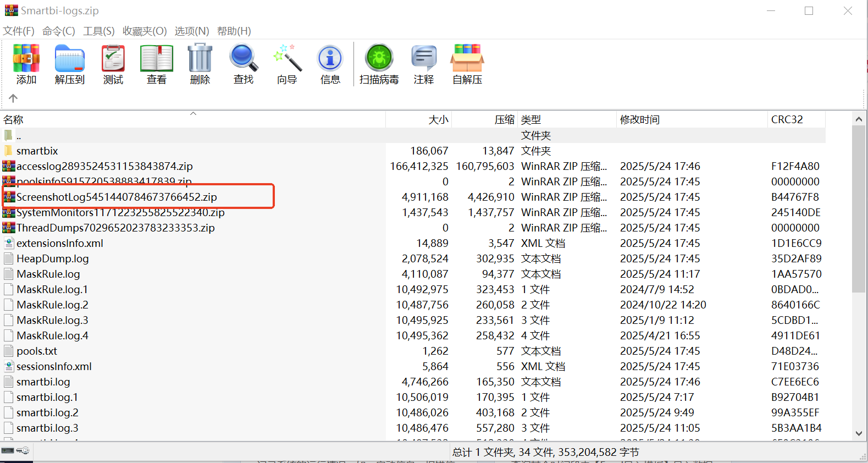This screenshot has height=463, width=868.
Task: Click the file list scrollbar thumb
Action: click(x=859, y=209)
